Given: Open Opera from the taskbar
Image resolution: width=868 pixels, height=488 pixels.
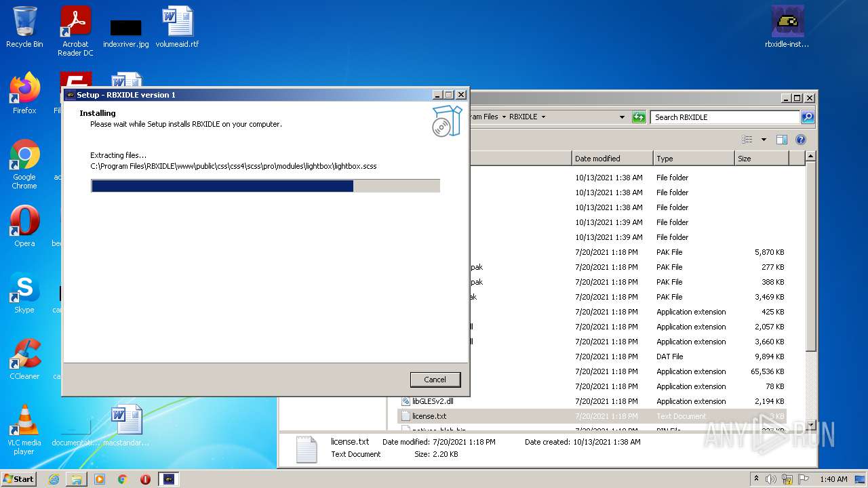Looking at the screenshot, I should (145, 479).
